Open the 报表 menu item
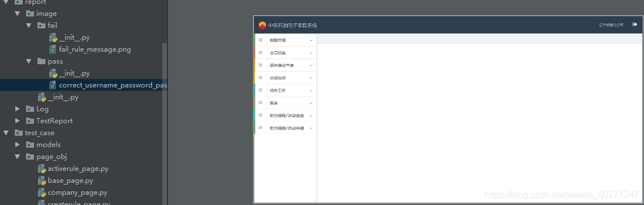The image size is (644, 205). pos(286,103)
